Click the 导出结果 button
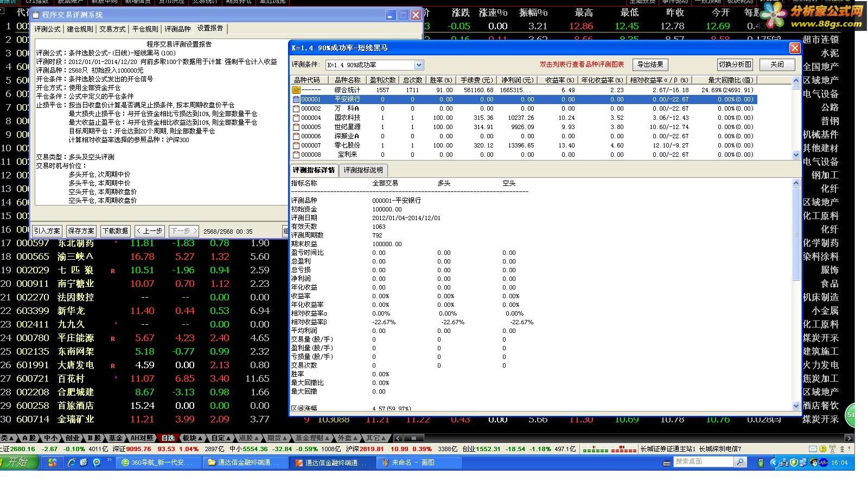 [x=650, y=65]
